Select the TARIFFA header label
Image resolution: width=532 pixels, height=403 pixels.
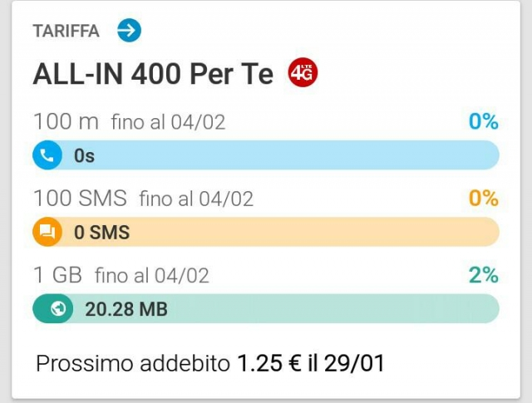(x=66, y=31)
